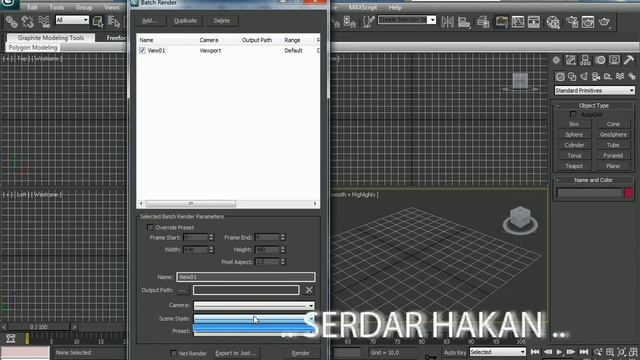The width and height of the screenshot is (640, 360).
Task: Click Add button in Batch Render
Action: (149, 20)
